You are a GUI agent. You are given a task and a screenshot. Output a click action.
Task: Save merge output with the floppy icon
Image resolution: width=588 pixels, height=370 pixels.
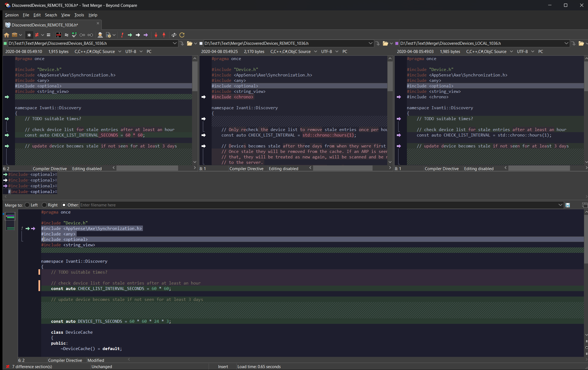pos(568,205)
